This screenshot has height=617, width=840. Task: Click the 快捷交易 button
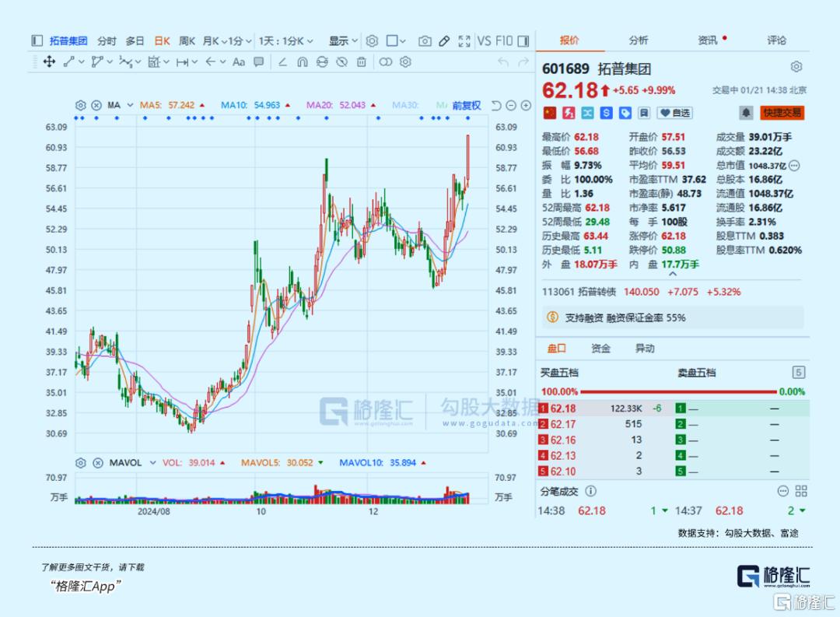point(782,113)
